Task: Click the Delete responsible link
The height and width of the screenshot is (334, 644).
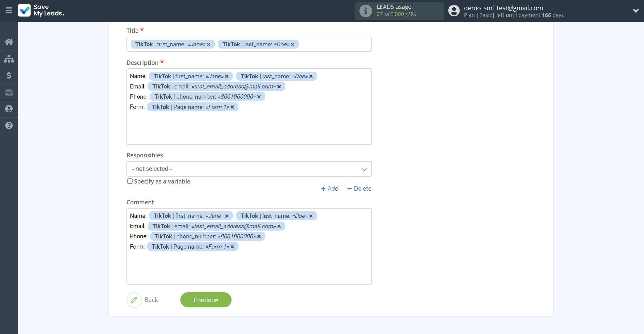Action: coord(359,189)
